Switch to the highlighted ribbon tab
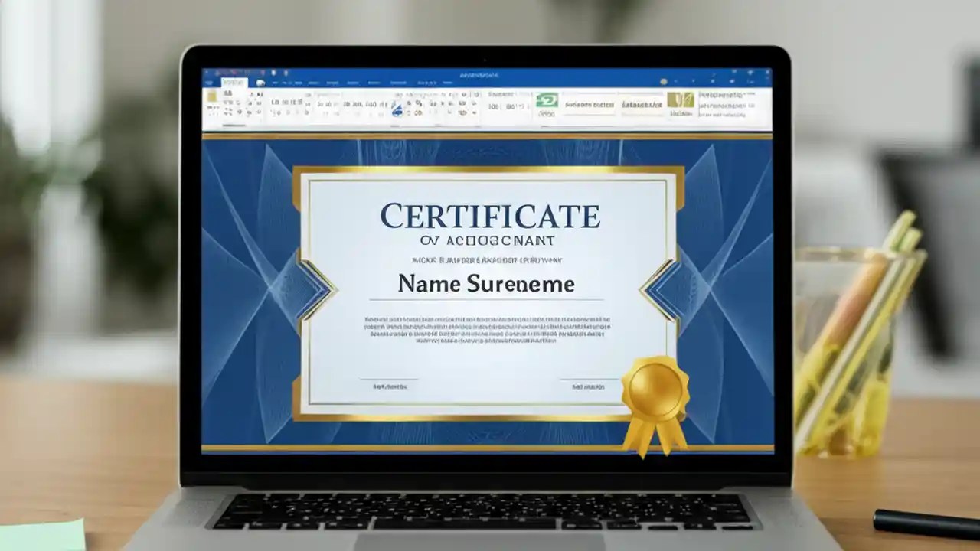 (x=234, y=82)
